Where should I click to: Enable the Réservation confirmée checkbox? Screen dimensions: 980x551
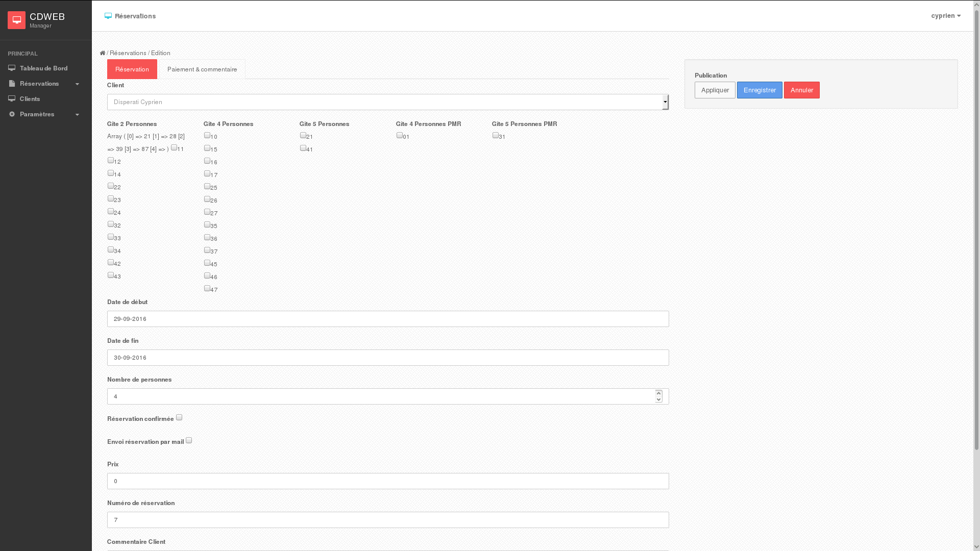[179, 417]
